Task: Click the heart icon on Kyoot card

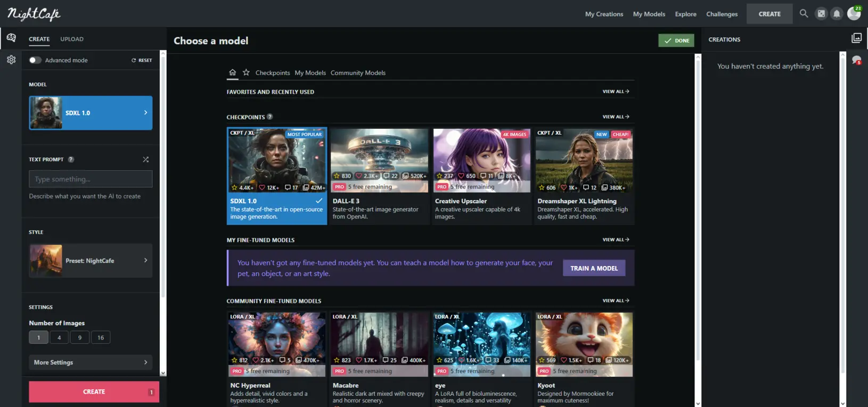Action: [x=563, y=360]
